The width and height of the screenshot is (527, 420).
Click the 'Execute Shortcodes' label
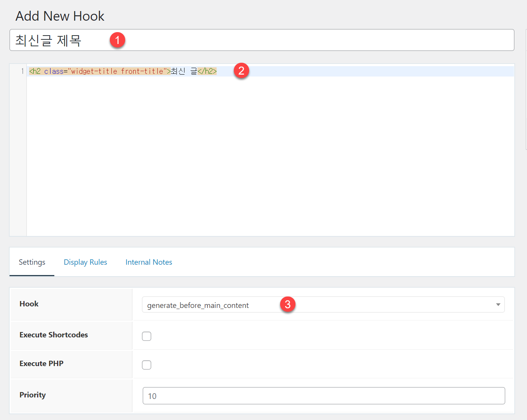pyautogui.click(x=54, y=335)
